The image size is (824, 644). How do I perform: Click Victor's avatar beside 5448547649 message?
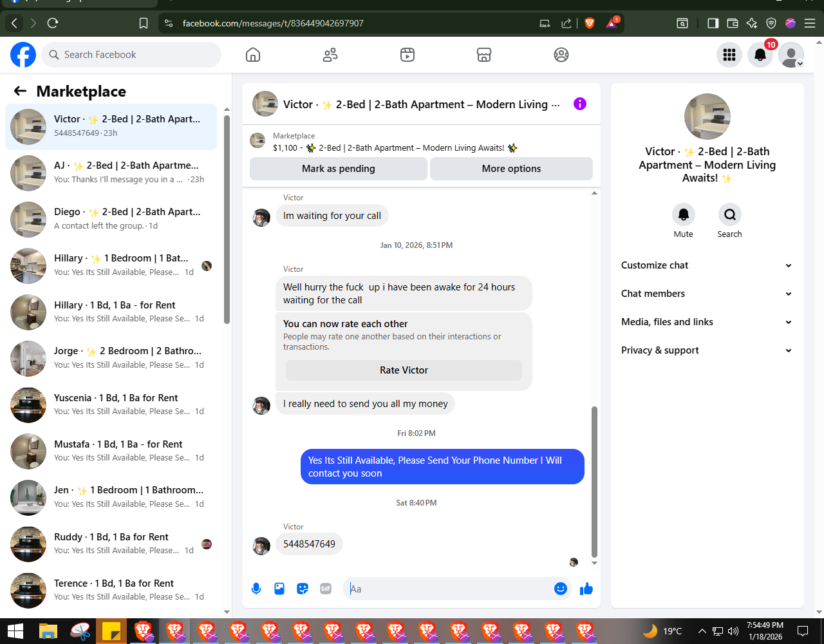pyautogui.click(x=261, y=545)
